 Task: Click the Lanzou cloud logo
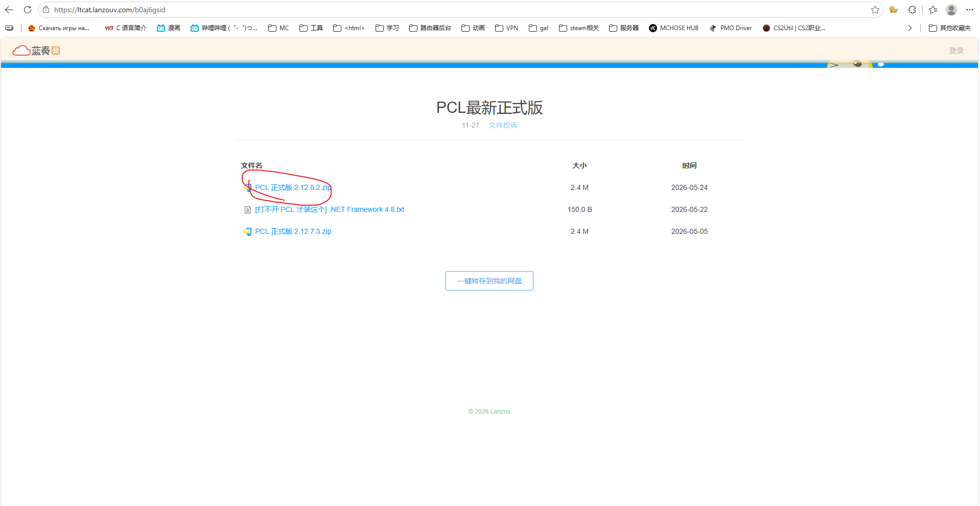[36, 50]
